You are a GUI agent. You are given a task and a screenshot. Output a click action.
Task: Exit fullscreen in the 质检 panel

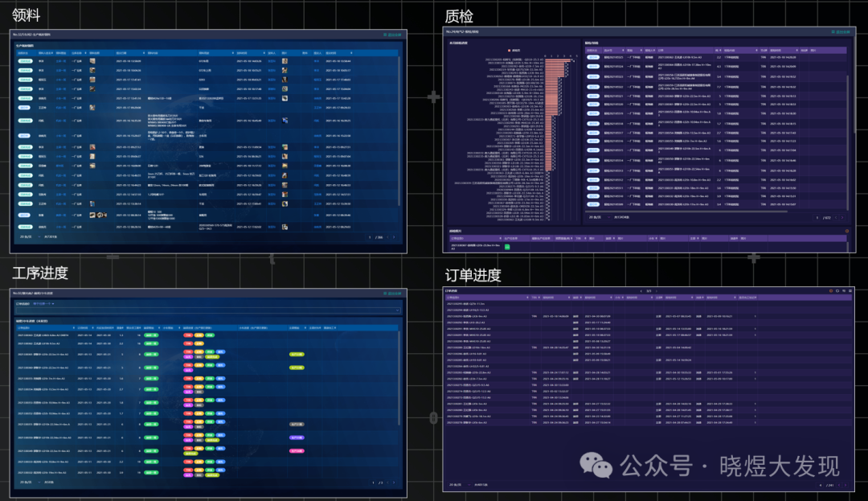(x=841, y=32)
